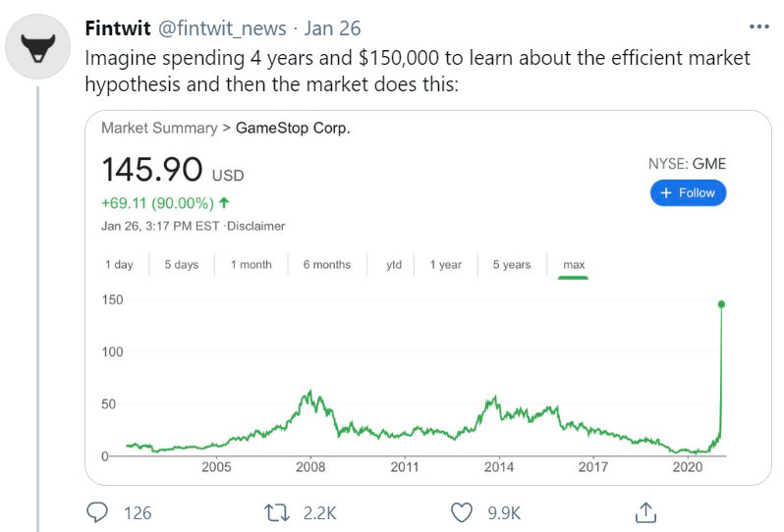
Task: Select the 5 years chart range
Action: tap(512, 264)
